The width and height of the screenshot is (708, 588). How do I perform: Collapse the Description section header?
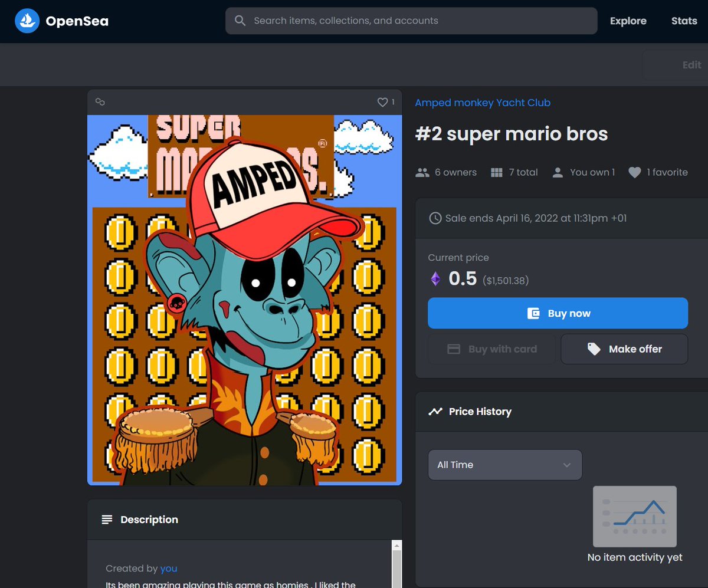[245, 520]
